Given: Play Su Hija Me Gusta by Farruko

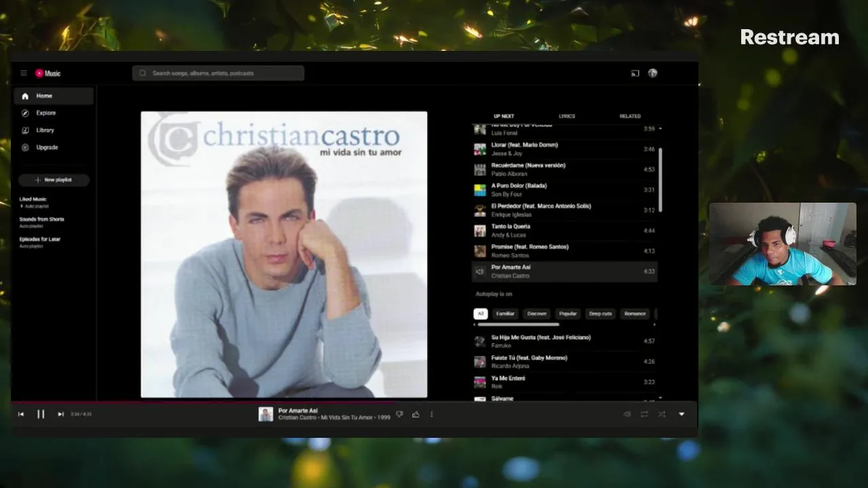Looking at the screenshot, I should point(564,341).
